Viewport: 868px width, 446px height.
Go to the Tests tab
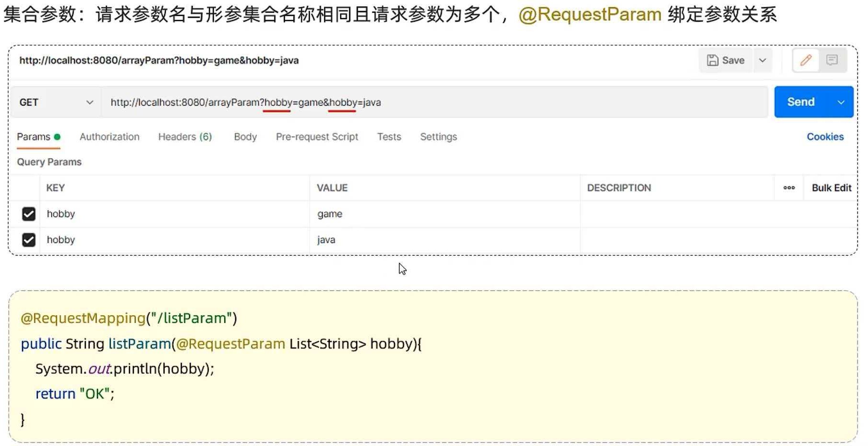coord(389,137)
